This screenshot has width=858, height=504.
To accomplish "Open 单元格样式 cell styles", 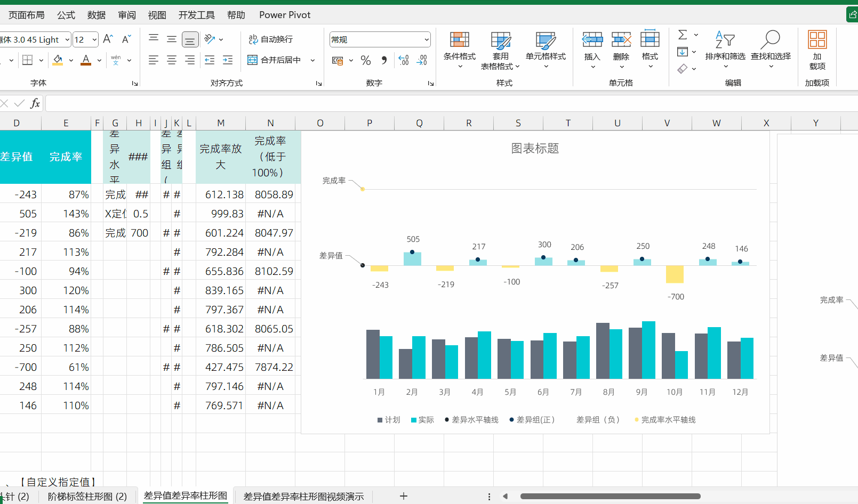I will click(x=546, y=50).
